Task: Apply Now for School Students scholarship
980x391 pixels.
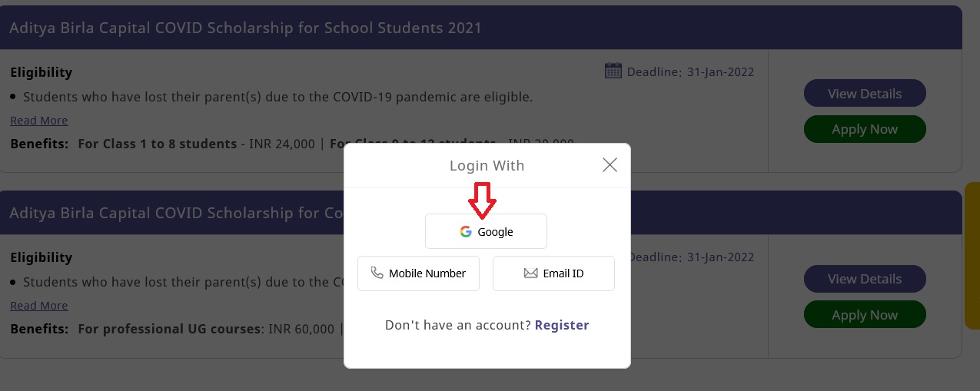Action: pos(865,130)
